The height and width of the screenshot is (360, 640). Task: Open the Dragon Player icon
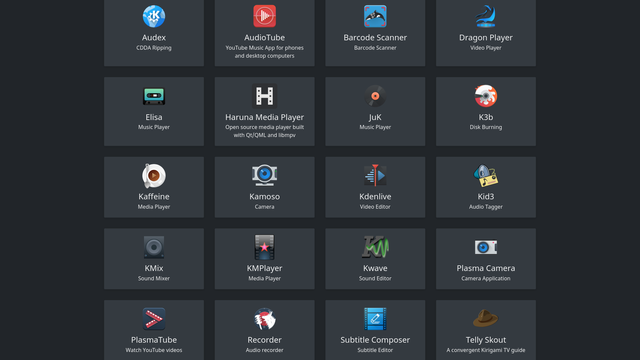486,16
